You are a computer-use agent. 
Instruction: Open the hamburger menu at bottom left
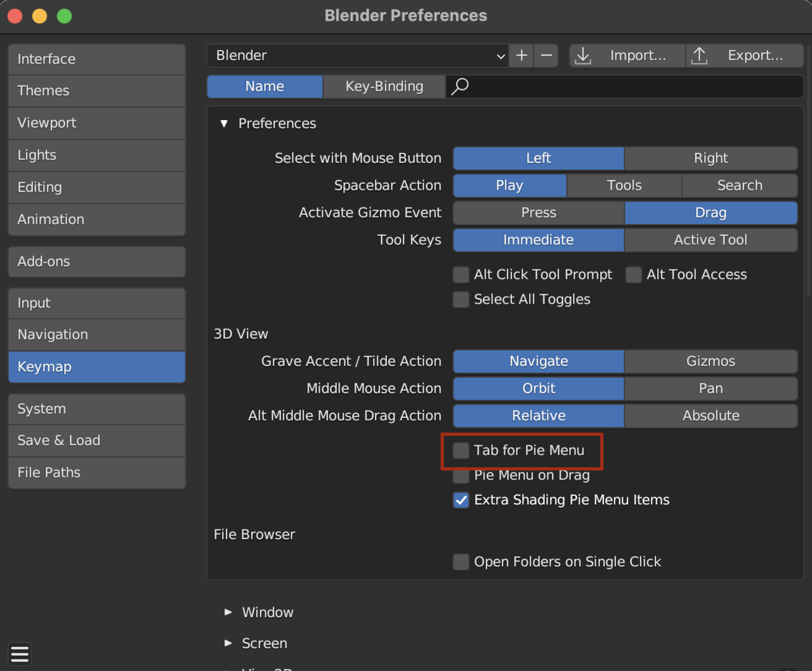click(x=20, y=654)
